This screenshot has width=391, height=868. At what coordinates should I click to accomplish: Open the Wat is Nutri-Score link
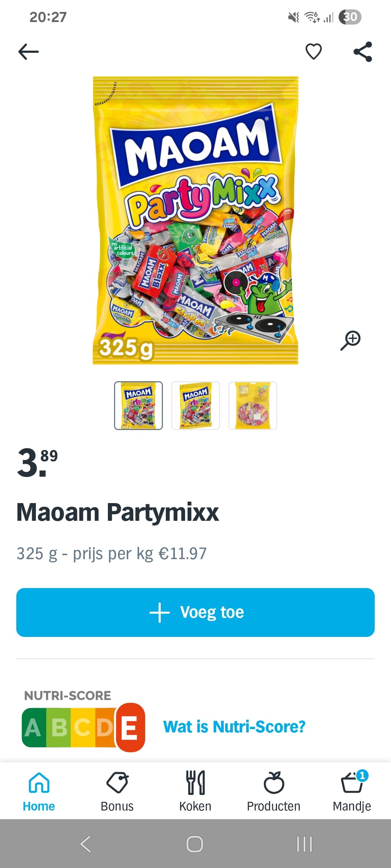point(234,727)
